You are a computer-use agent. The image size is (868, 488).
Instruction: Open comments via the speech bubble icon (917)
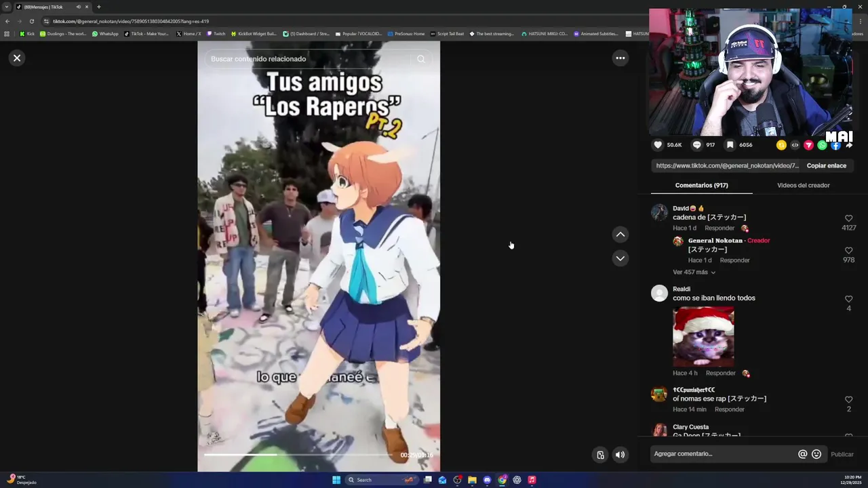click(696, 145)
